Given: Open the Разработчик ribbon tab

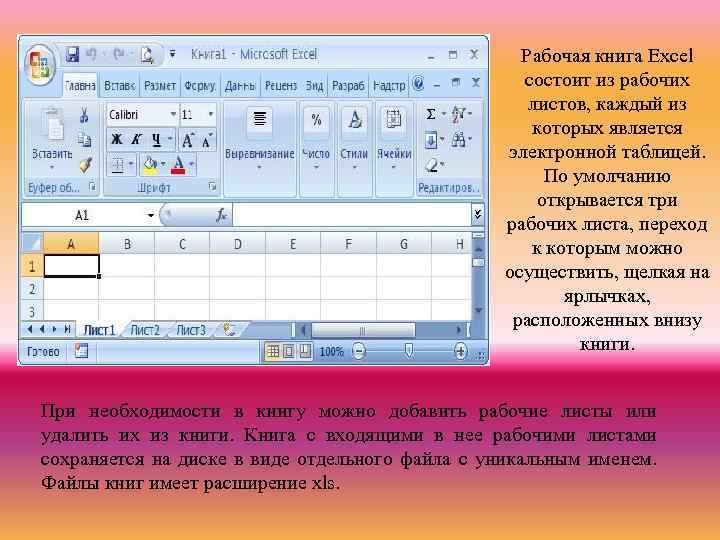Looking at the screenshot, I should click(348, 86).
